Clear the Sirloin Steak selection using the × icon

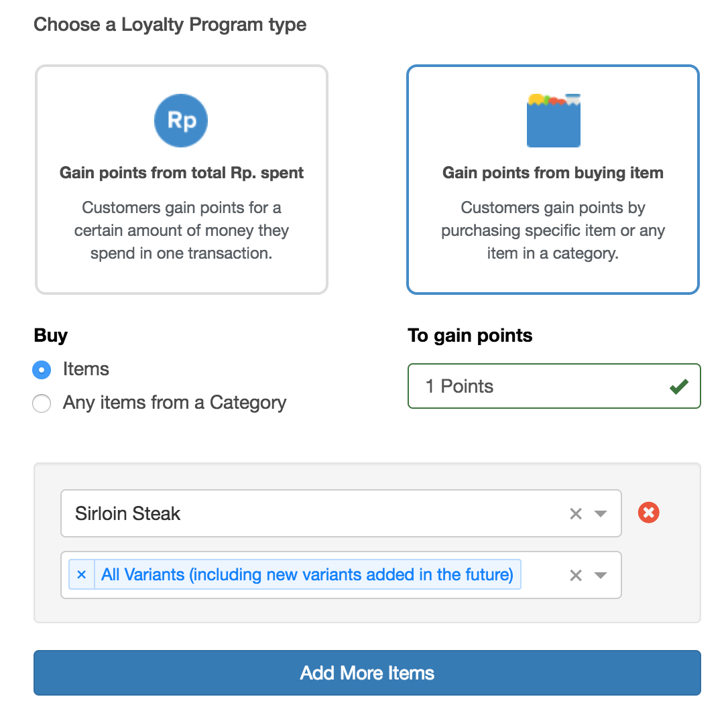[575, 513]
